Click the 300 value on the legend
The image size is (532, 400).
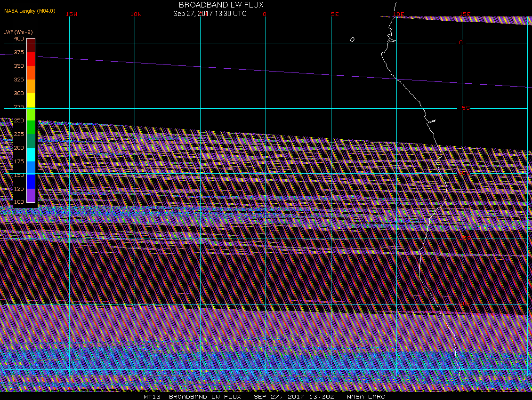click(x=19, y=93)
